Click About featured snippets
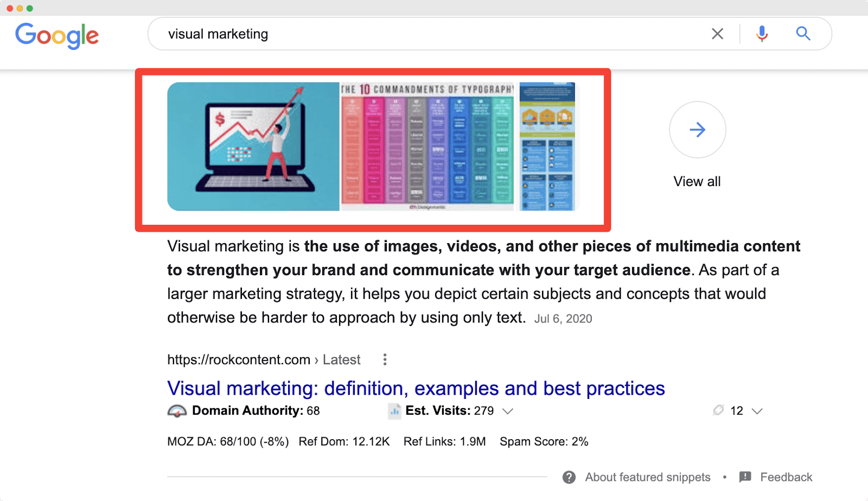Screen dimensions: 868x501 [647, 477]
